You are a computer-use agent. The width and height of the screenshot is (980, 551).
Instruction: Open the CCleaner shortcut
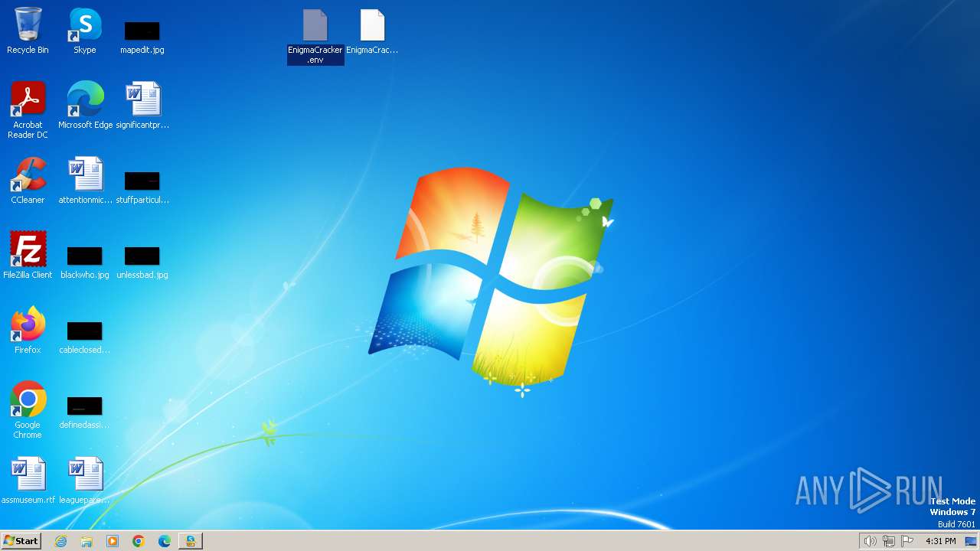pyautogui.click(x=28, y=181)
